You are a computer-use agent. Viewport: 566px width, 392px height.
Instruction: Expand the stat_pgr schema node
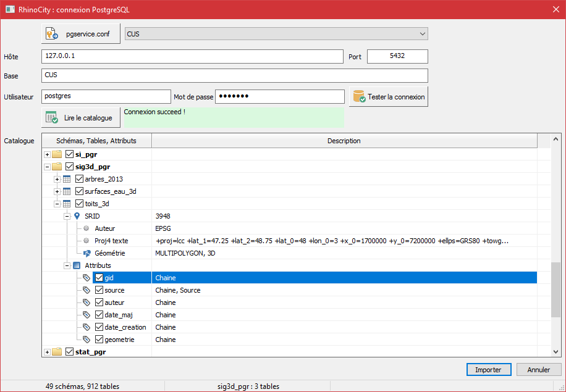(x=48, y=352)
